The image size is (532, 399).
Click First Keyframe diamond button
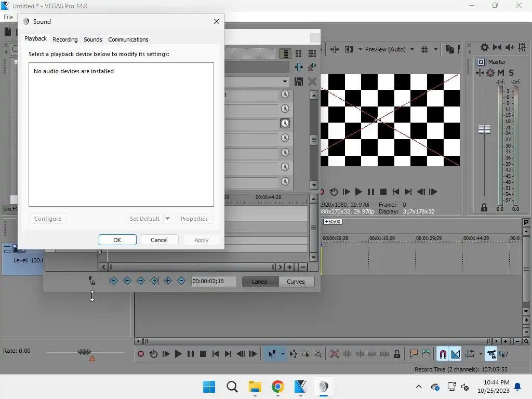click(114, 281)
